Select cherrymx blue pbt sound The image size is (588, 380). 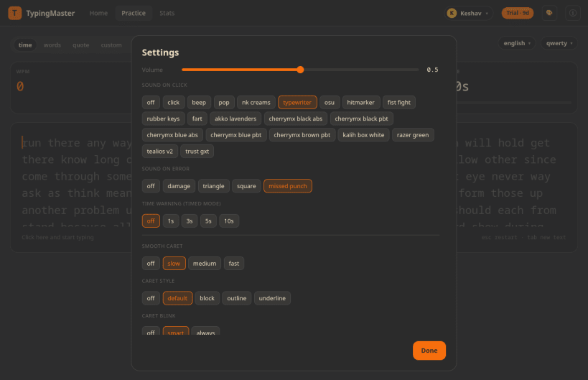[x=236, y=135]
